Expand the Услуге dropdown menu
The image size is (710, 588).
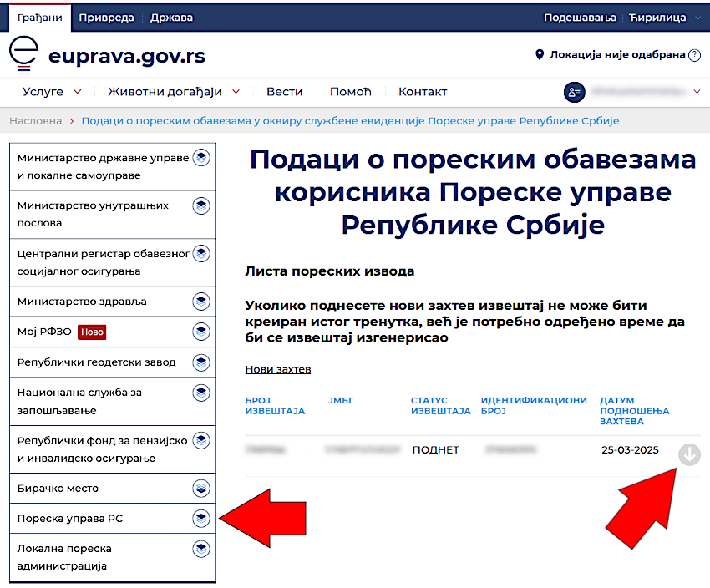tap(52, 92)
